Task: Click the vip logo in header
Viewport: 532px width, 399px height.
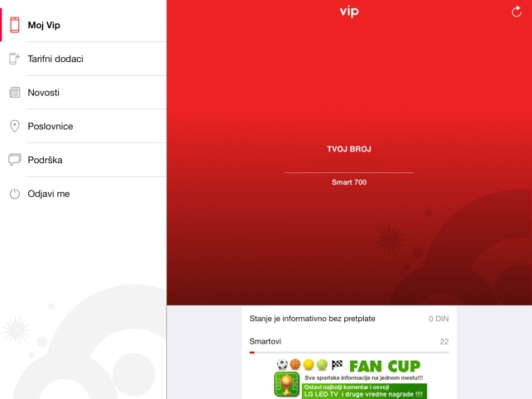Action: point(349,12)
